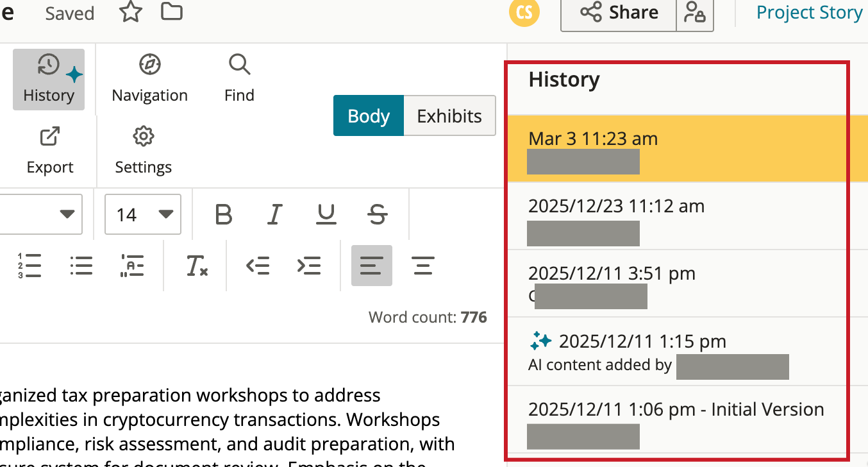
Task: Open the sharing permissions lock icon
Action: (695, 13)
